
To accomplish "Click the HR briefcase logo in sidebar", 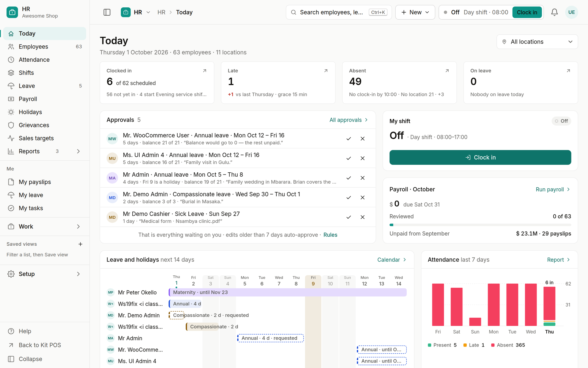I will (x=12, y=12).
